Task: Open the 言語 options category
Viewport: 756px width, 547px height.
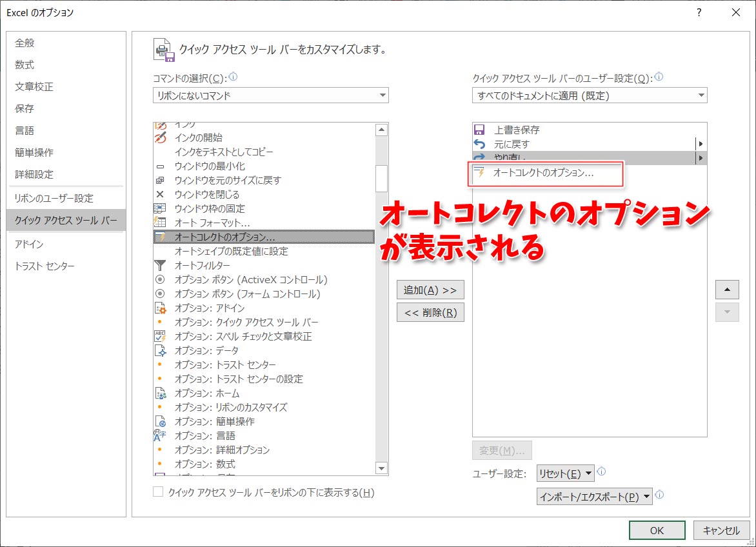Action: [x=66, y=130]
